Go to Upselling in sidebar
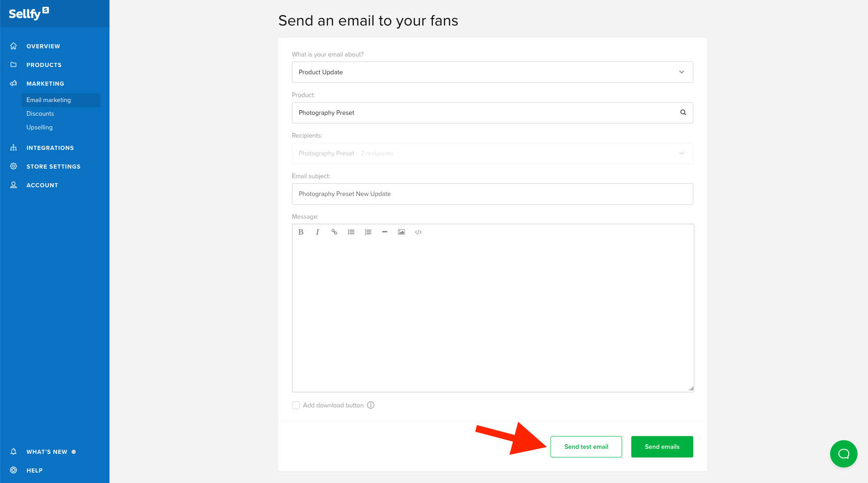 point(40,127)
